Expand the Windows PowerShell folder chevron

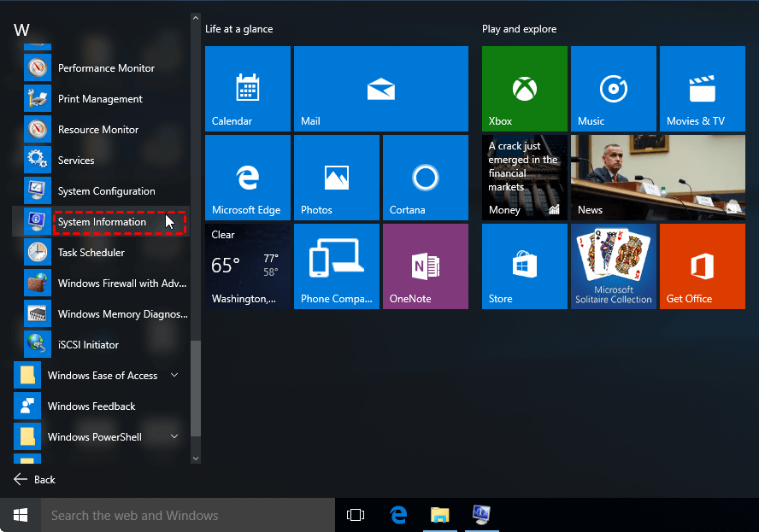(174, 437)
